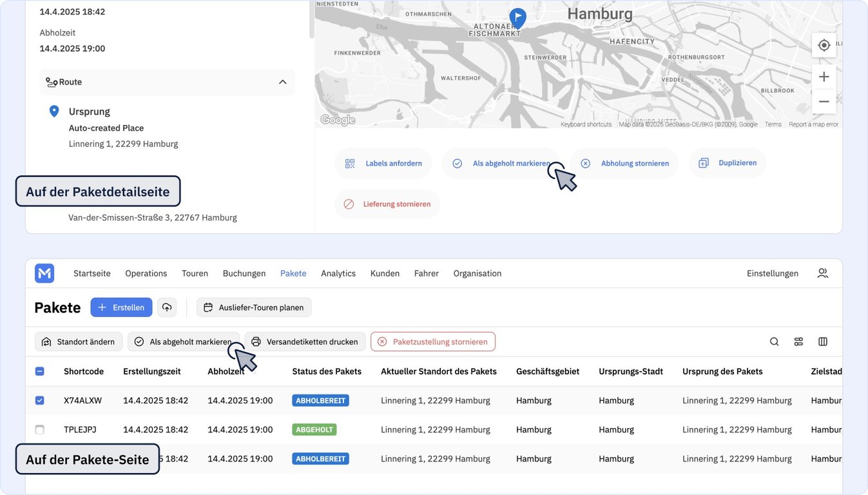Open Organisation menu
The width and height of the screenshot is (868, 495).
(477, 273)
